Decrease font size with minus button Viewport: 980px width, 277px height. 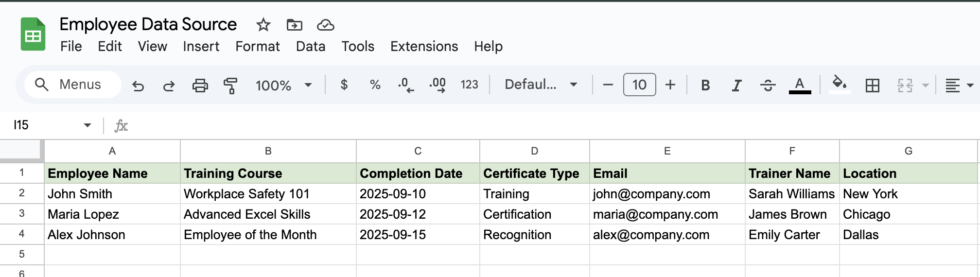(608, 85)
